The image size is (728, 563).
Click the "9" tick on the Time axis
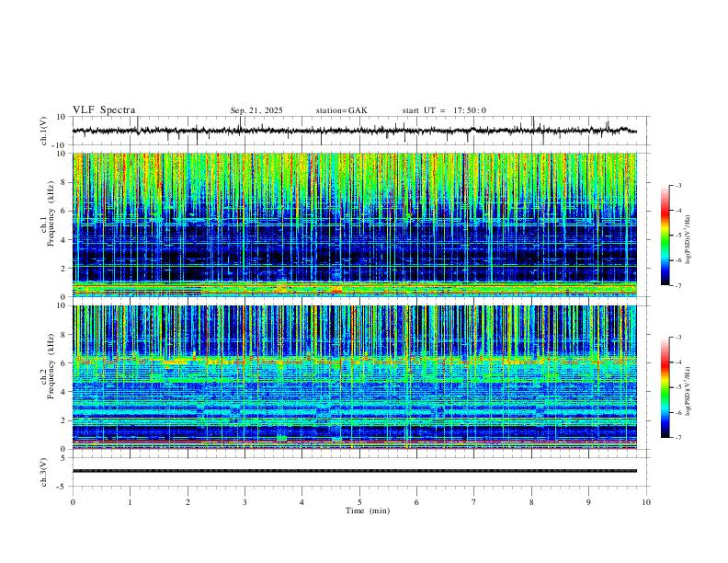click(x=588, y=502)
